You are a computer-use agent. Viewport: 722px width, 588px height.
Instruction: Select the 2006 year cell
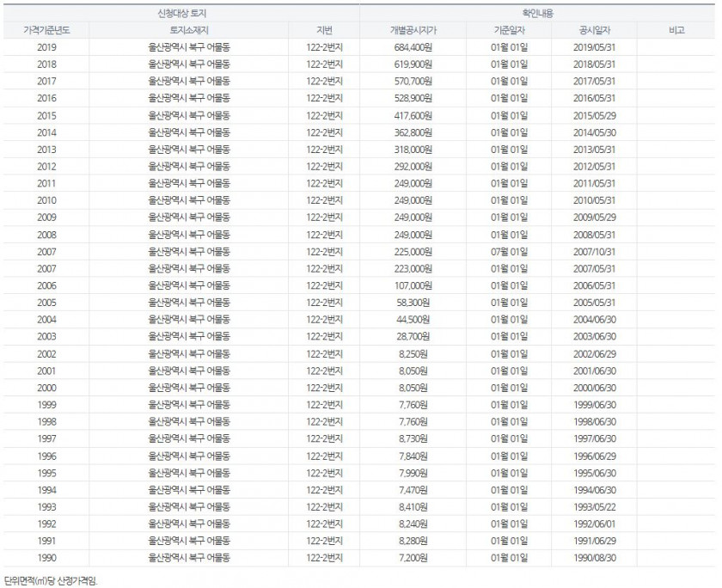(46, 286)
